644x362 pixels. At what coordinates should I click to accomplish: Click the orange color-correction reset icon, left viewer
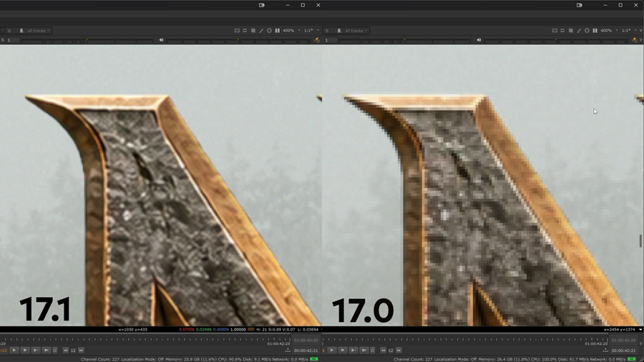[x=317, y=40]
